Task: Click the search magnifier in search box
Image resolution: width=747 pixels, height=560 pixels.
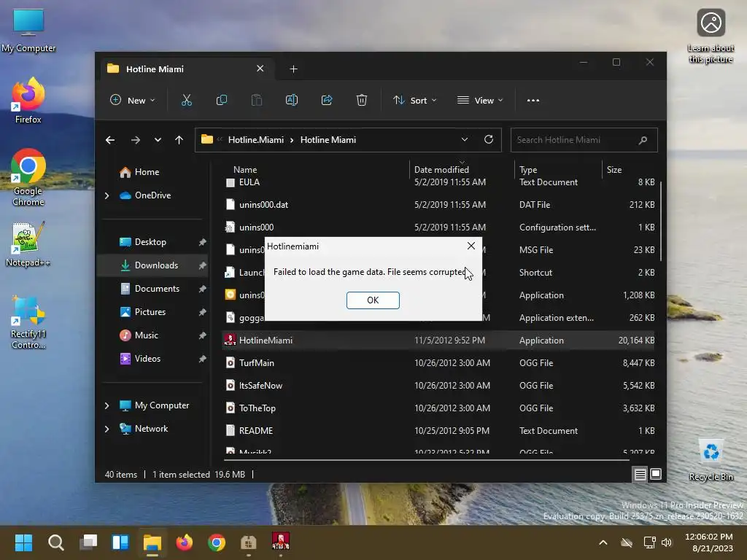Action: tap(643, 140)
